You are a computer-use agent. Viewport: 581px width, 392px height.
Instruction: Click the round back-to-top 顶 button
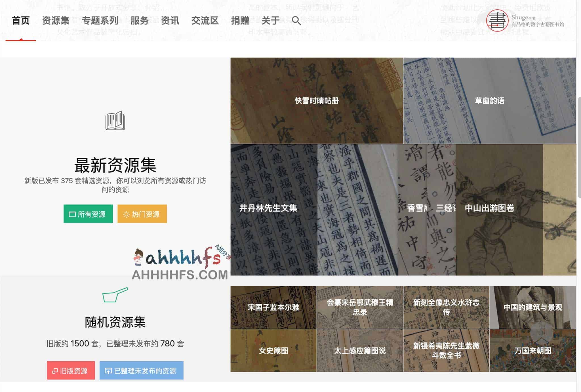(542, 332)
